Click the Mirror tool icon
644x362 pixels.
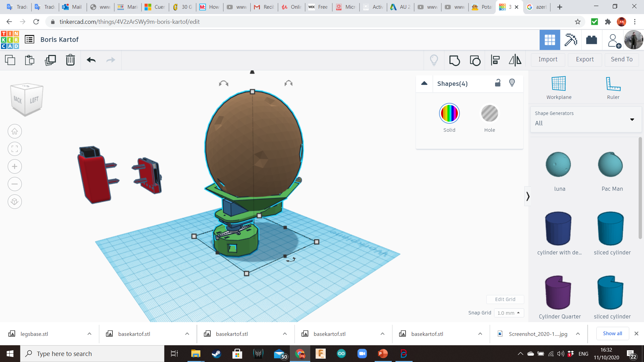(x=515, y=60)
